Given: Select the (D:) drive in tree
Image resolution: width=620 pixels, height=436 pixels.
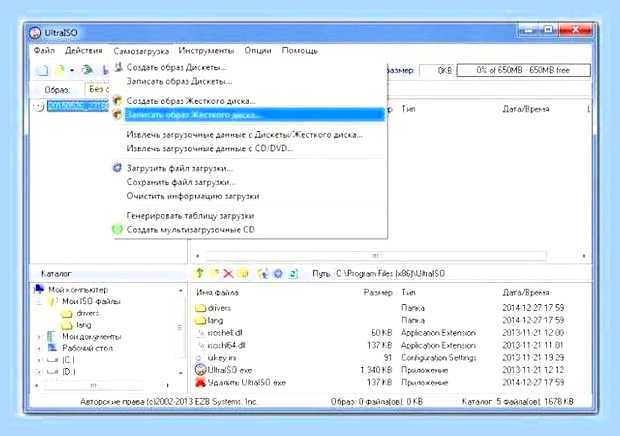Looking at the screenshot, I should (68, 372).
